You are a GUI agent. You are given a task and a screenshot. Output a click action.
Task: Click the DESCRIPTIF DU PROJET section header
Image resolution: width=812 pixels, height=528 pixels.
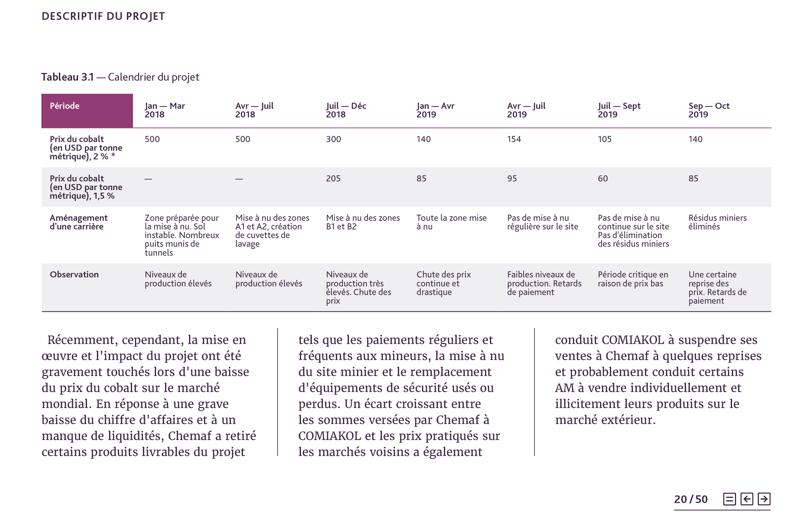pos(103,16)
